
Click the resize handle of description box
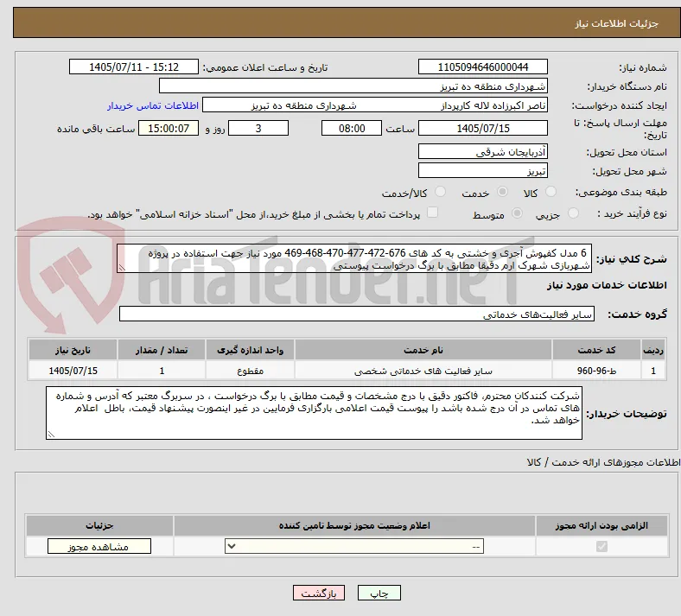[122, 268]
